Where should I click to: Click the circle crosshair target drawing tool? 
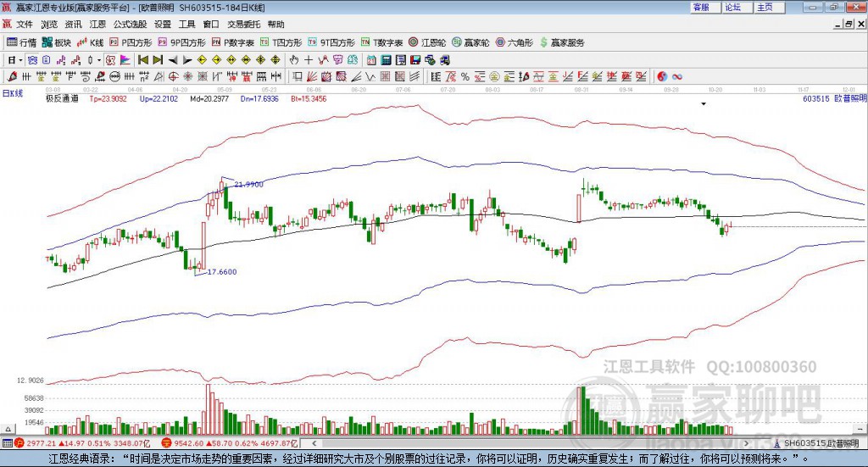[173, 77]
